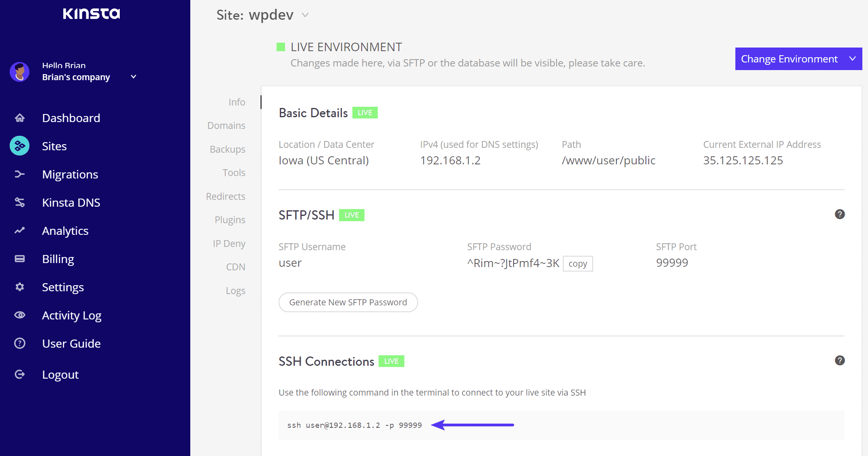This screenshot has width=868, height=456.
Task: Switch to the Backups tab
Action: click(x=227, y=149)
